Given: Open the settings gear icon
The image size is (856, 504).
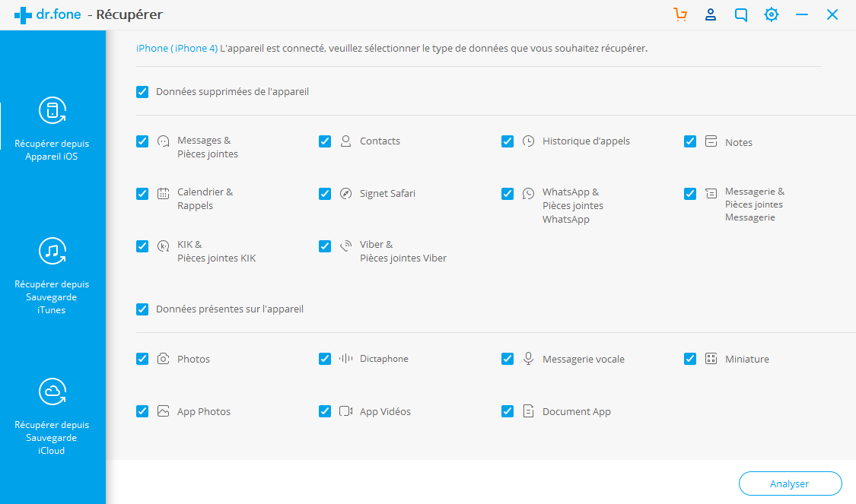Looking at the screenshot, I should [x=772, y=14].
